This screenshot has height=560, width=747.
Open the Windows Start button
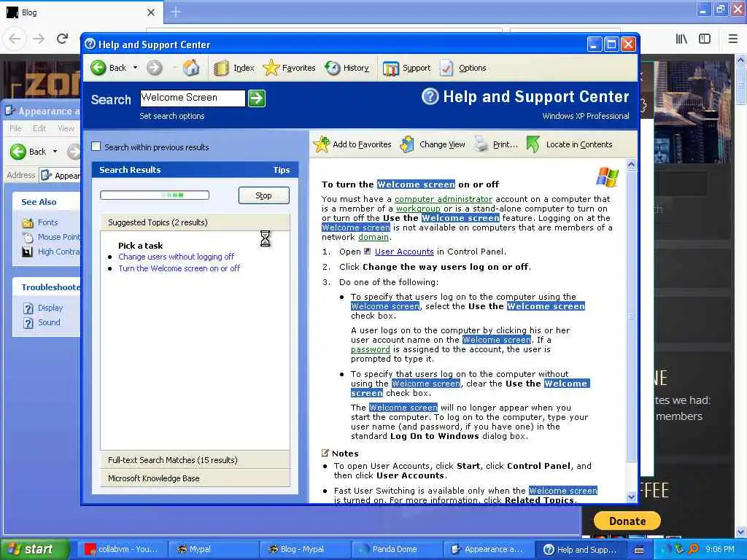tap(35, 549)
